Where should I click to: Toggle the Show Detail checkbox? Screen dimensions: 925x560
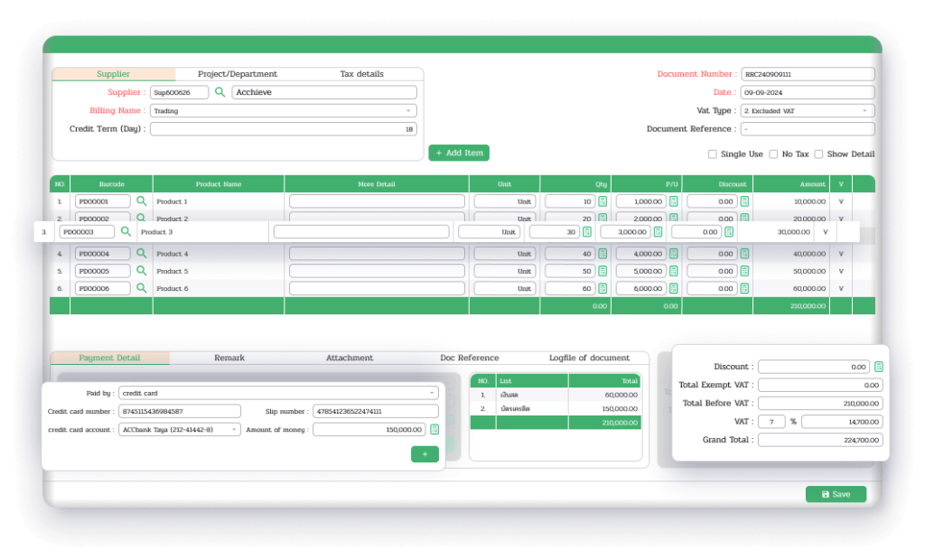tap(818, 154)
